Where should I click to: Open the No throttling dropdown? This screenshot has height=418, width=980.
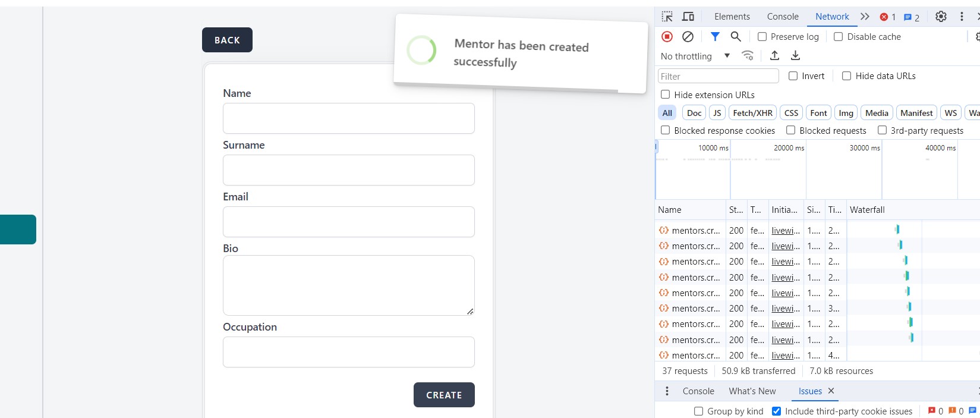click(x=695, y=56)
